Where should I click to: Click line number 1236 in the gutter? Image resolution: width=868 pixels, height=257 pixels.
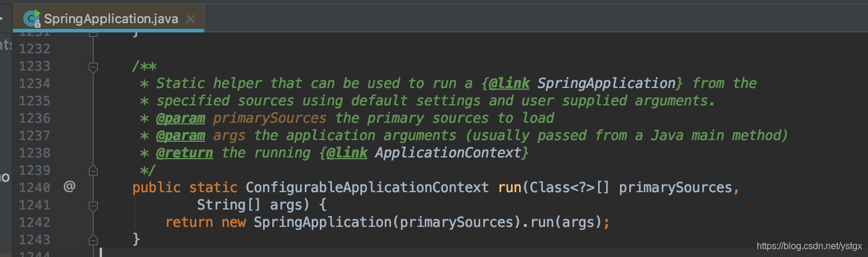[35, 118]
